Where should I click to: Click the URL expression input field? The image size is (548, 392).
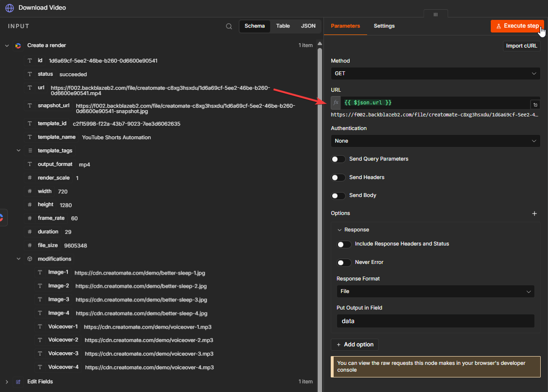(435, 102)
